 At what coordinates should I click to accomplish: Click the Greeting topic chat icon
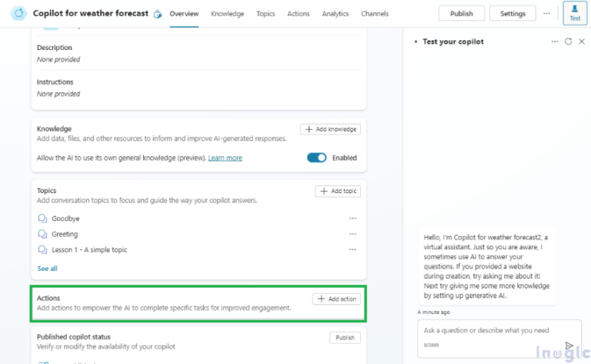click(x=42, y=234)
